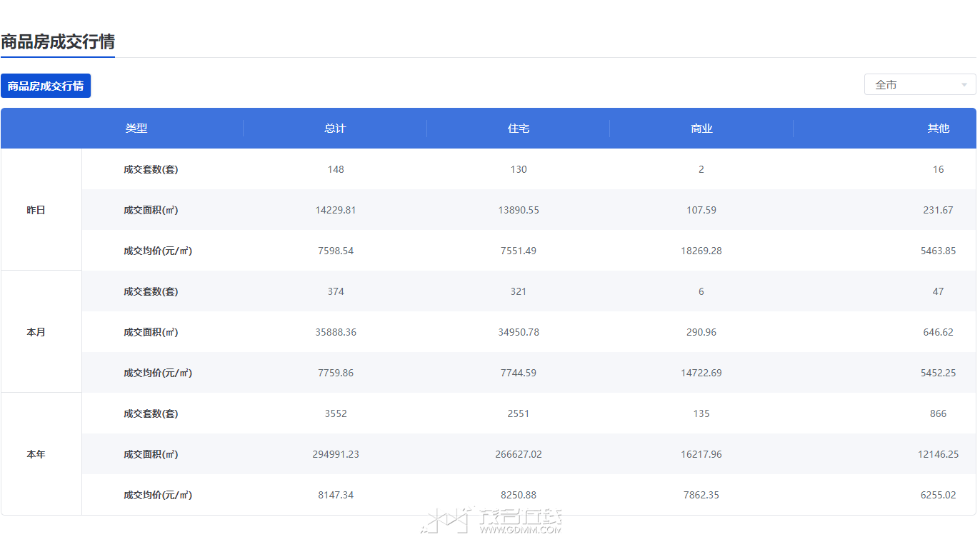Select the 18269.28 commercial average price cell
Image resolution: width=980 pixels, height=537 pixels.
[x=701, y=251]
